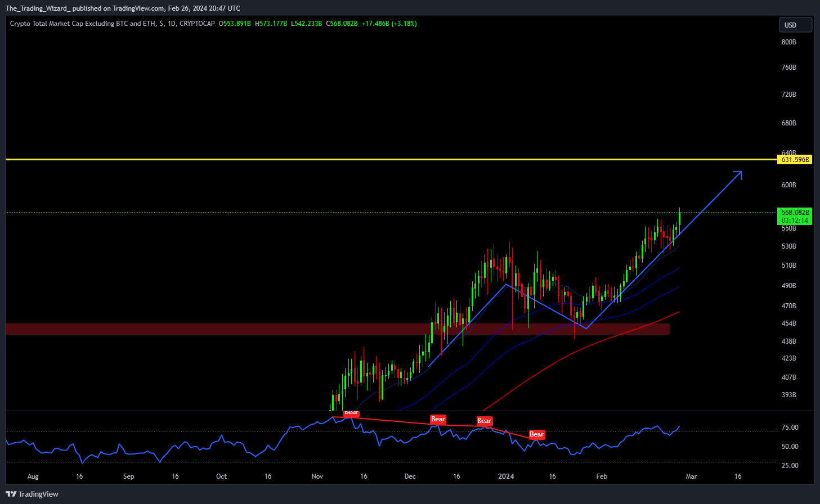Click the 720B price axis label
Viewport: 820px width, 504px height.
[789, 94]
